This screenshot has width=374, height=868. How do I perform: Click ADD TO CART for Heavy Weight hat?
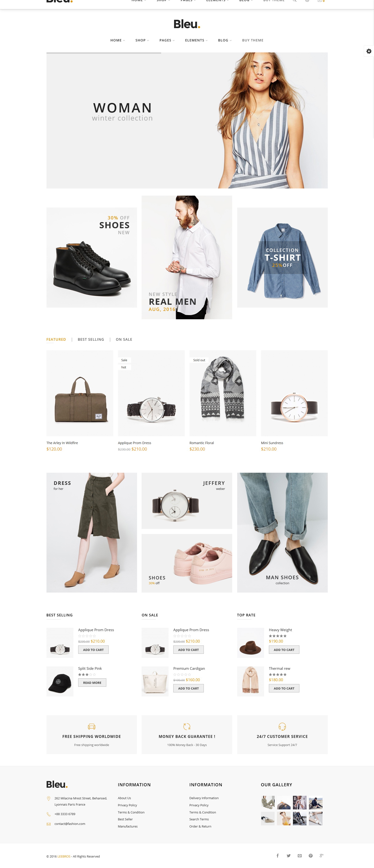click(284, 650)
